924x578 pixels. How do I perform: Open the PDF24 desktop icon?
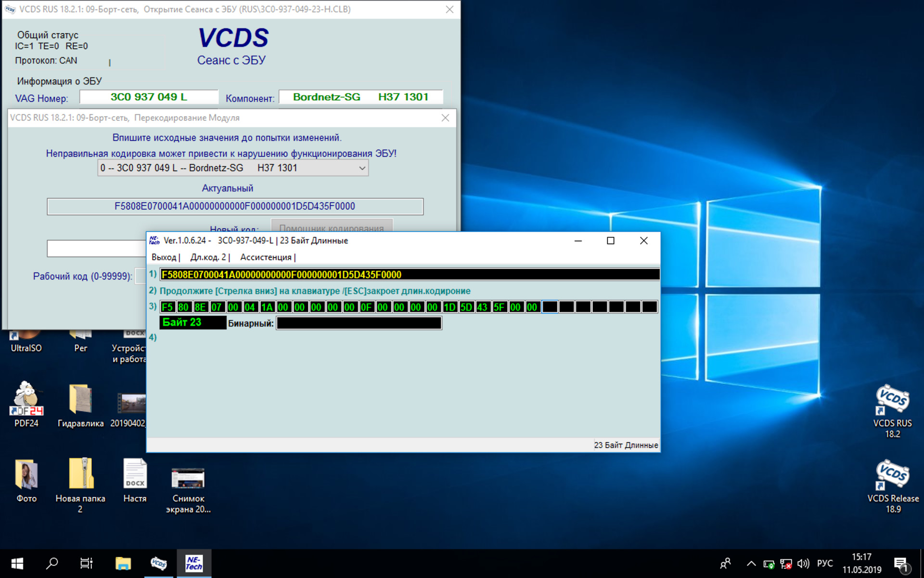[x=26, y=405]
